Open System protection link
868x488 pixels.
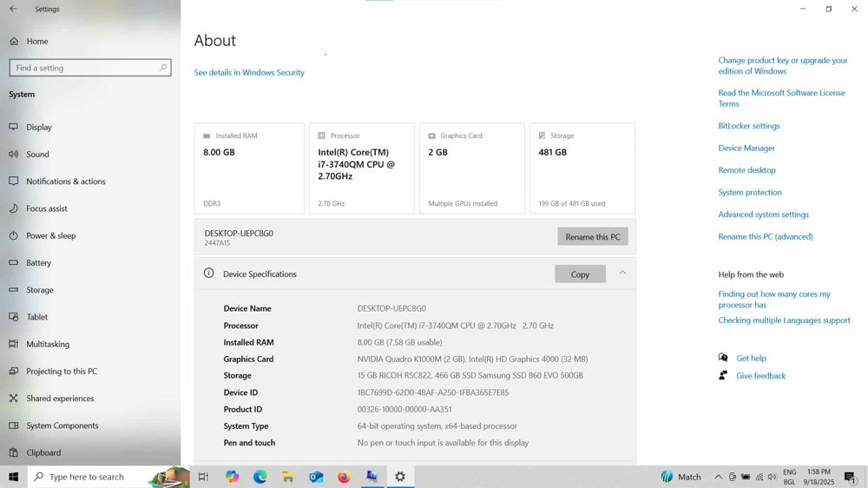click(x=750, y=192)
